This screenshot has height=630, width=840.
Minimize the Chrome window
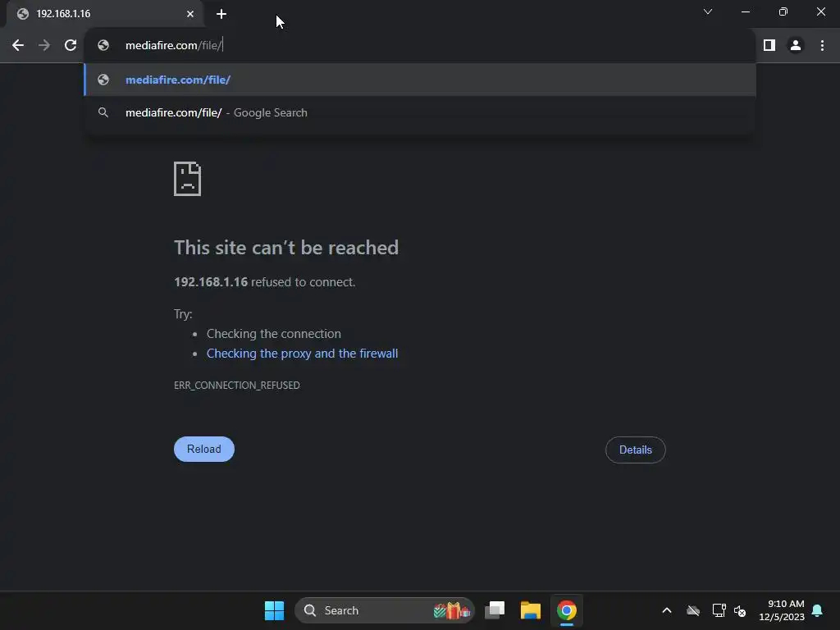pos(745,11)
